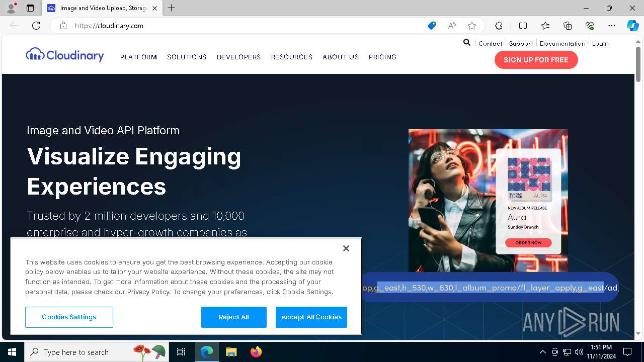Image resolution: width=644 pixels, height=362 pixels.
Task: Open the notifications center
Action: (x=627, y=352)
